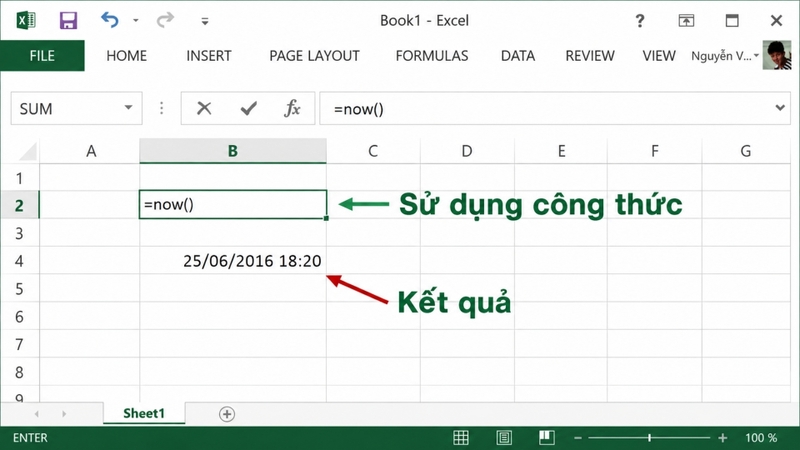The height and width of the screenshot is (450, 800).
Task: Switch to the INSERT tab
Action: (209, 56)
